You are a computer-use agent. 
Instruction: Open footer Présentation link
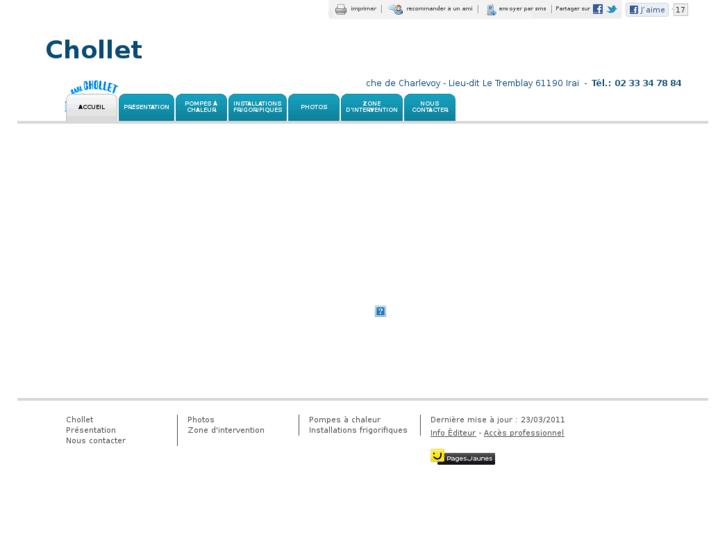point(91,430)
